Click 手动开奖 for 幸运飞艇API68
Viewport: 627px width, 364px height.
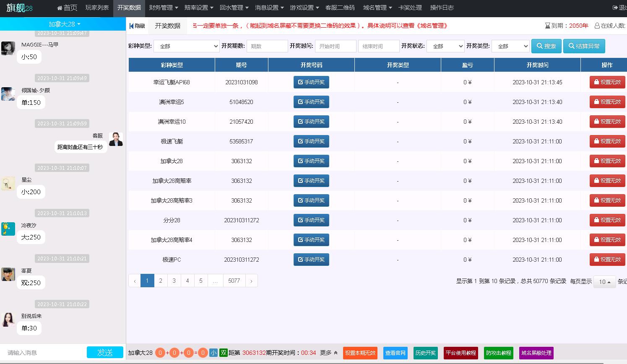[311, 82]
